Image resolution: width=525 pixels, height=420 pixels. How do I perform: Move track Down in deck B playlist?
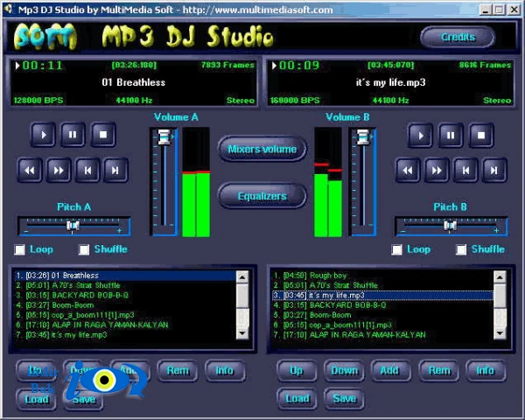pyautogui.click(x=344, y=370)
